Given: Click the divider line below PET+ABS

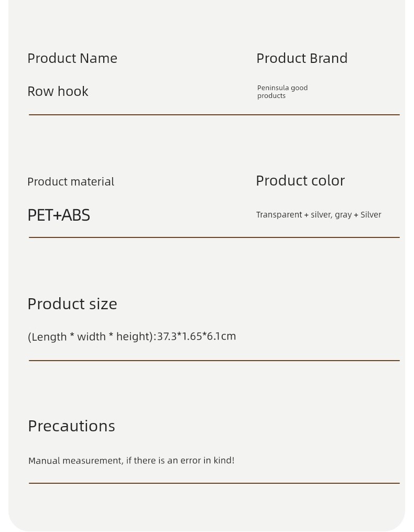Looking at the screenshot, I should point(214,237).
